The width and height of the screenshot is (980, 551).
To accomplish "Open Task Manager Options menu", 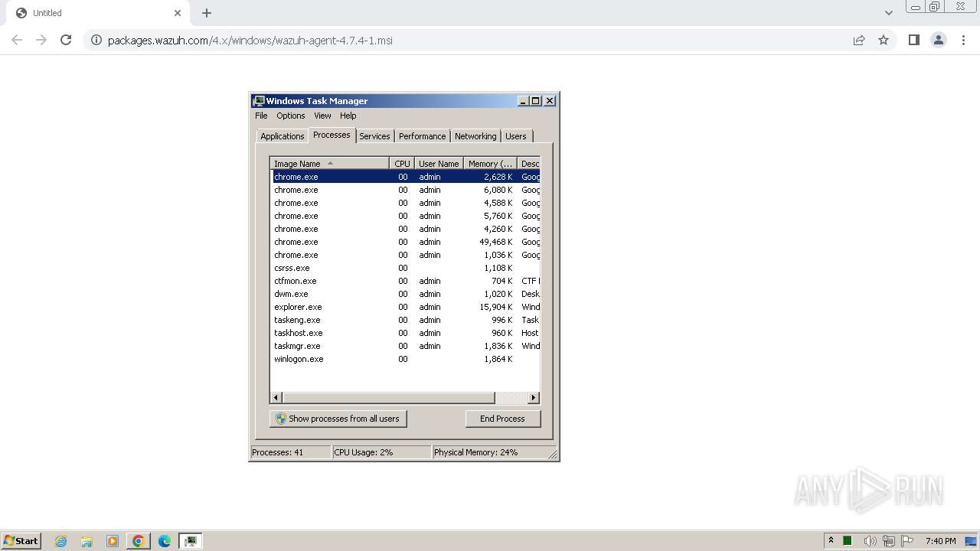I will [x=291, y=116].
